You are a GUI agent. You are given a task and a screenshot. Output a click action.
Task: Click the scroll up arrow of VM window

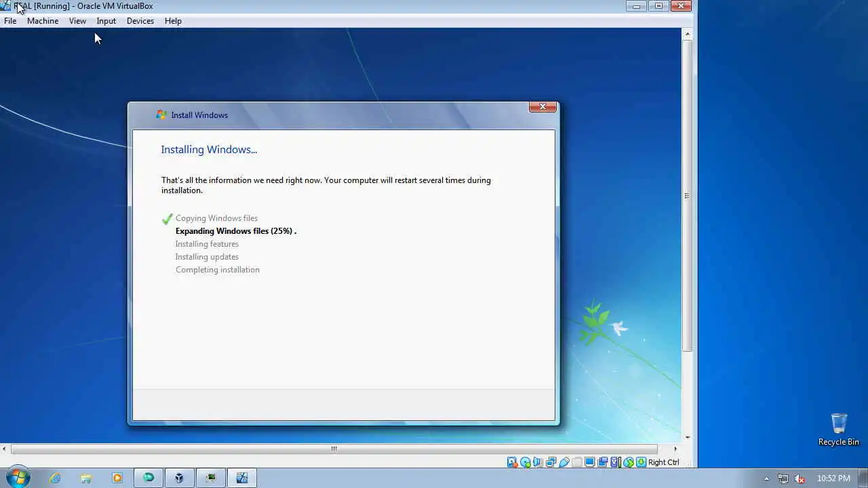pos(687,33)
